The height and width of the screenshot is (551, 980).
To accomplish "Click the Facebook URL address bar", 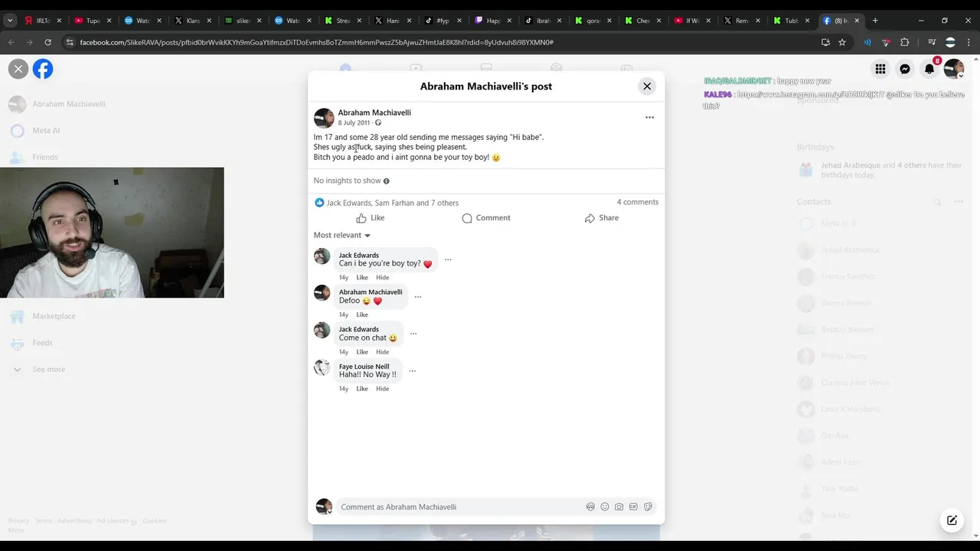I will pyautogui.click(x=316, y=43).
